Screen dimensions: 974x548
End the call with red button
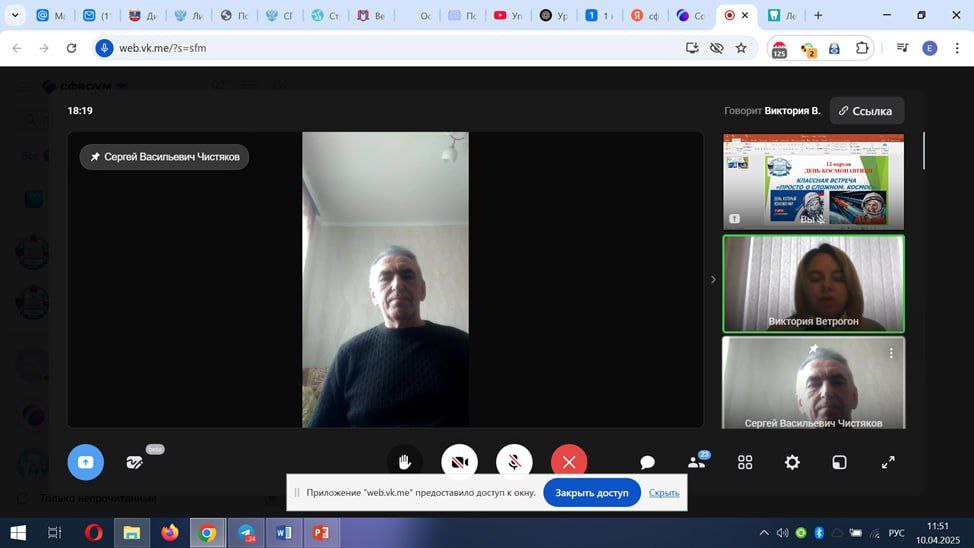coord(569,462)
